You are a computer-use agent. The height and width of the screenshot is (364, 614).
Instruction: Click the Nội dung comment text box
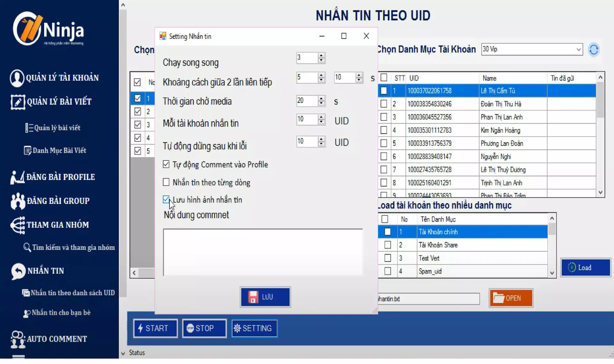(263, 252)
